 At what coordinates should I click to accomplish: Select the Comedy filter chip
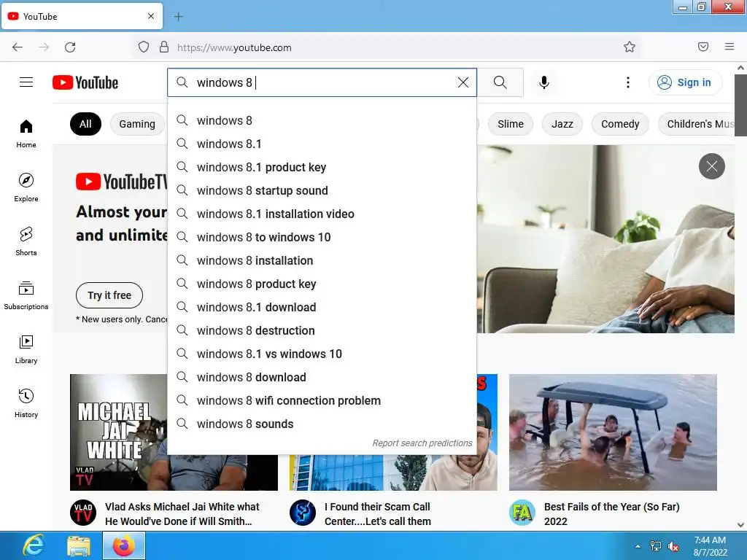[x=620, y=124]
